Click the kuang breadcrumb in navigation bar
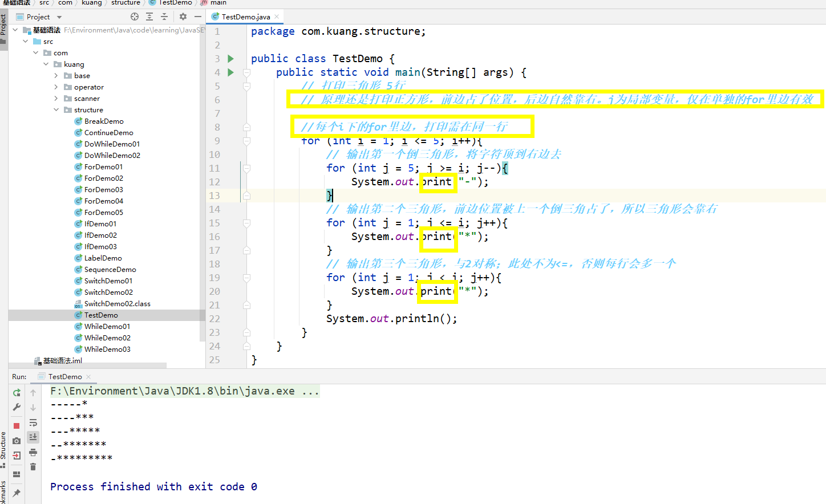This screenshot has height=504, width=826. (x=91, y=3)
